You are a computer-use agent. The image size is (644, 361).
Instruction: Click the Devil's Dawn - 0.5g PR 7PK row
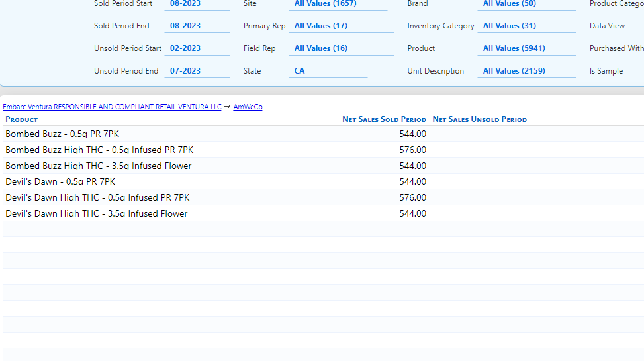tap(60, 181)
